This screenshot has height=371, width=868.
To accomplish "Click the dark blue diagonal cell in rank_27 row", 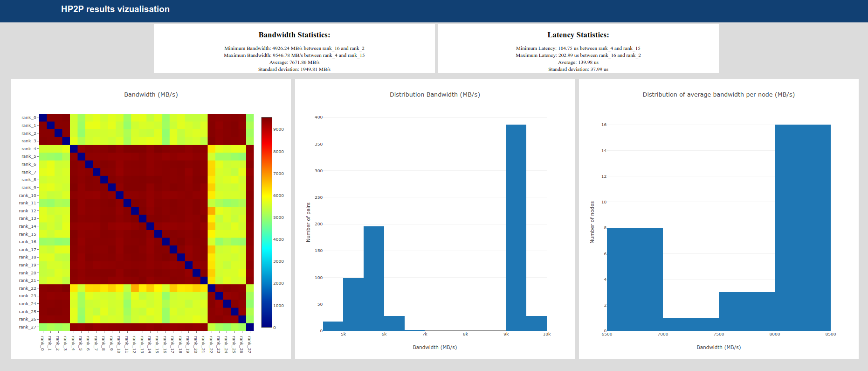I will tap(250, 327).
